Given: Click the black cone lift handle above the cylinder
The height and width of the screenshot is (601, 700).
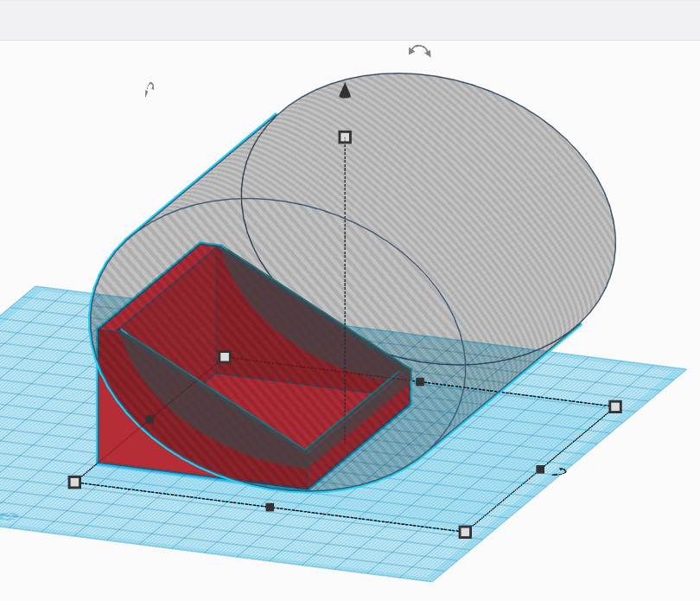Looking at the screenshot, I should (x=345, y=90).
